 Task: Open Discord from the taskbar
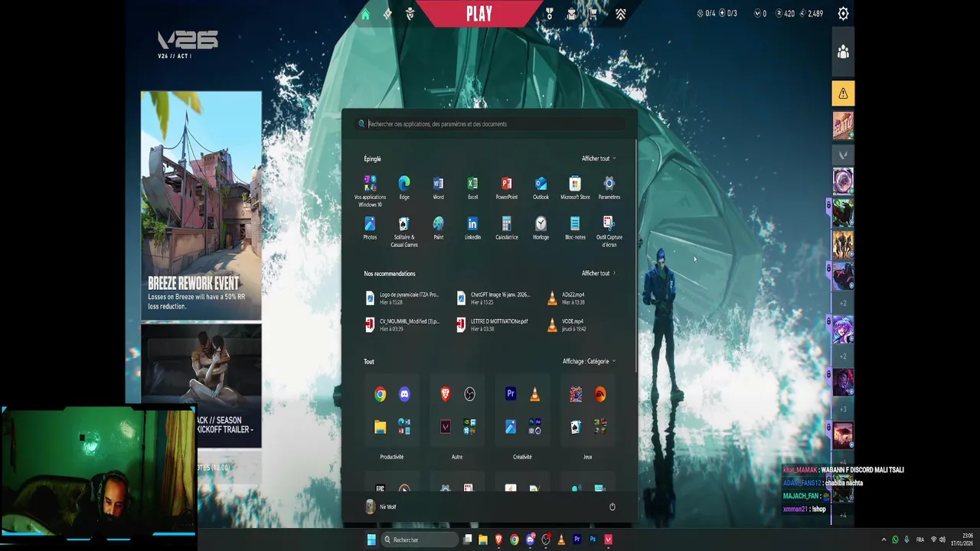tap(530, 540)
